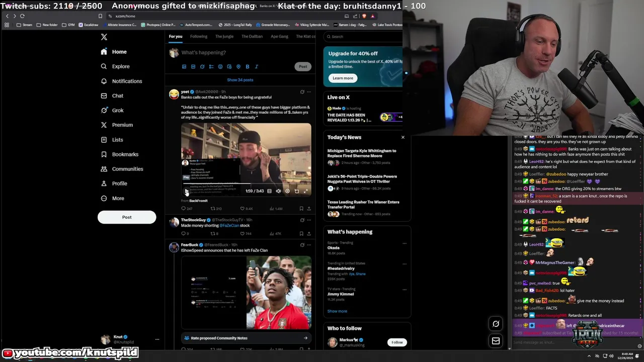The height and width of the screenshot is (362, 644).
Task: Bookmark TheStockGuy's post
Action: tap(301, 234)
